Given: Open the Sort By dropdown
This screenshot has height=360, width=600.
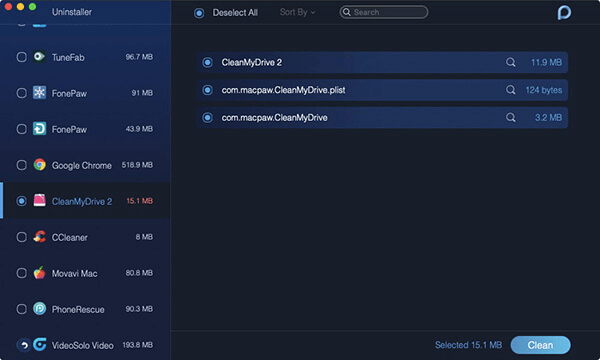Looking at the screenshot, I should click(297, 12).
